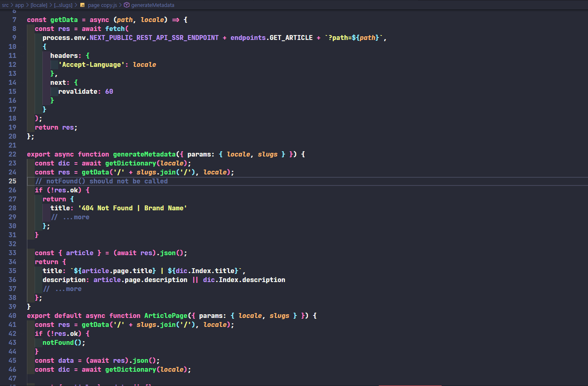The image size is (588, 386).
Task: Open the app breadcrumb dropdown
Action: 19,5
